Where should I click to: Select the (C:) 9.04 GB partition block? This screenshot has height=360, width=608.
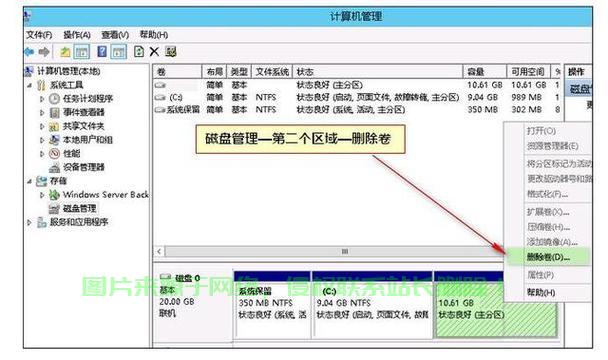pyautogui.click(x=372, y=305)
